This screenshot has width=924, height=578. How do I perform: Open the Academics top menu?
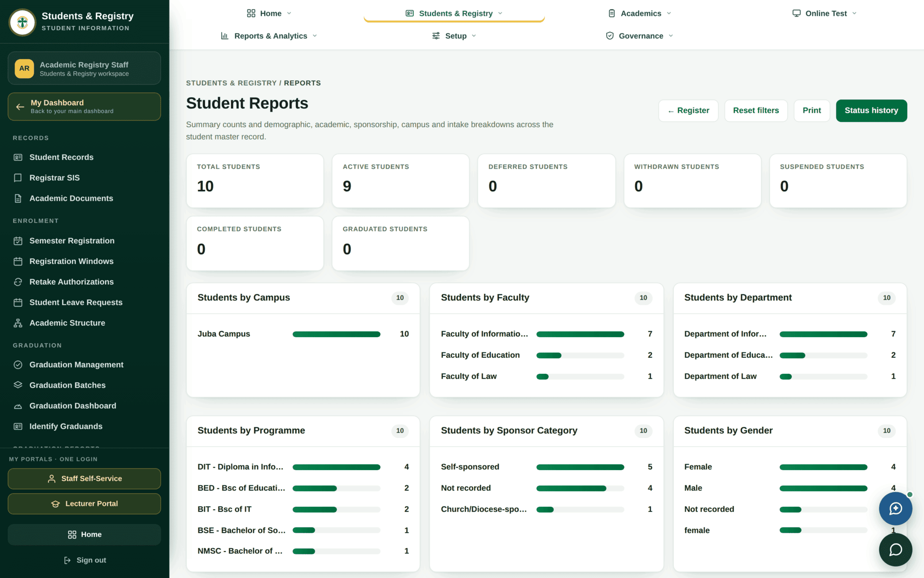click(640, 13)
